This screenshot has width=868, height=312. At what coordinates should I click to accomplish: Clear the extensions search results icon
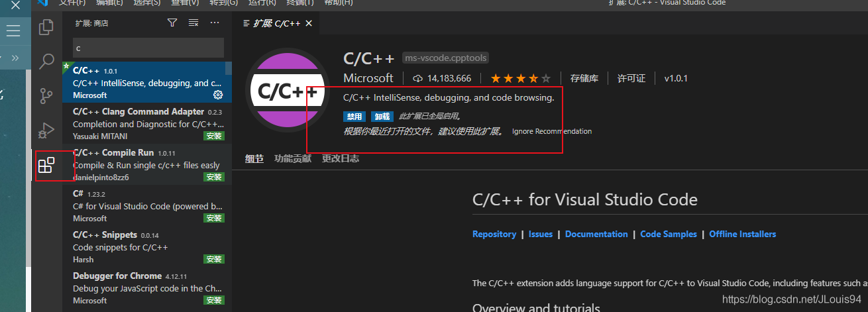pos(193,23)
